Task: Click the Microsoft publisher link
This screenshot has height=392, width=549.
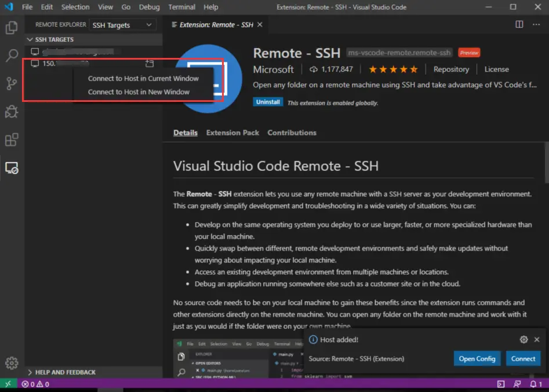Action: point(273,69)
